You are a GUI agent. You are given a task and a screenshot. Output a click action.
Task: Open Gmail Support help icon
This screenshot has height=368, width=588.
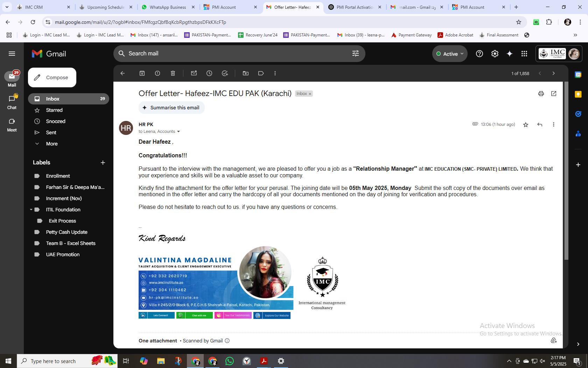point(479,54)
